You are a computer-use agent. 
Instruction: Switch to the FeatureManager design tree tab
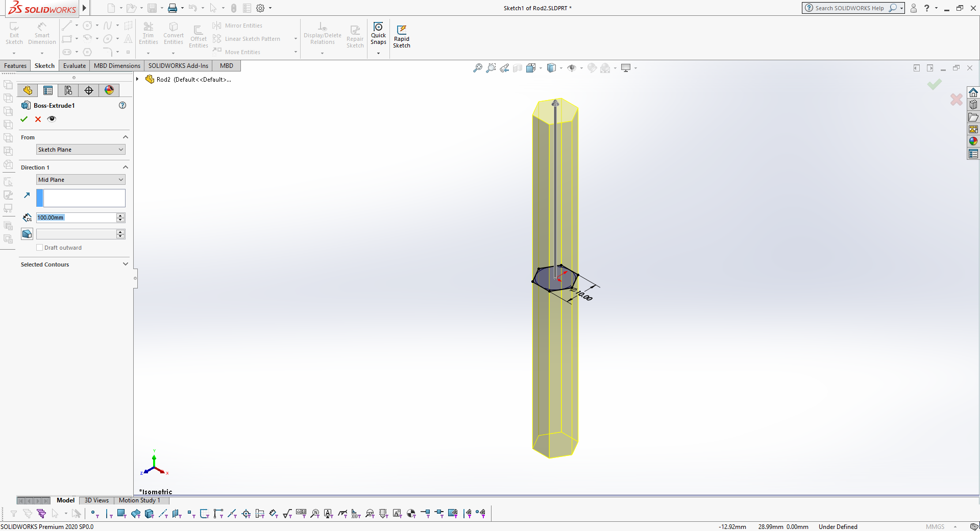tap(28, 90)
